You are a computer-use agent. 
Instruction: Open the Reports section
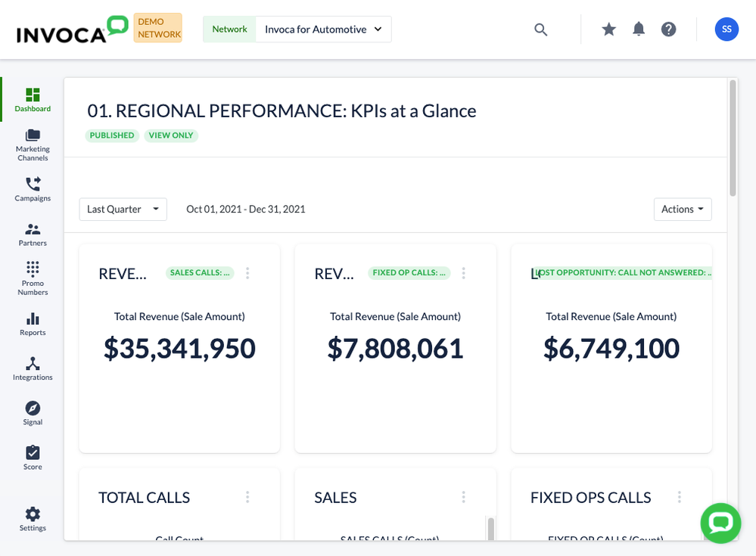click(x=33, y=324)
